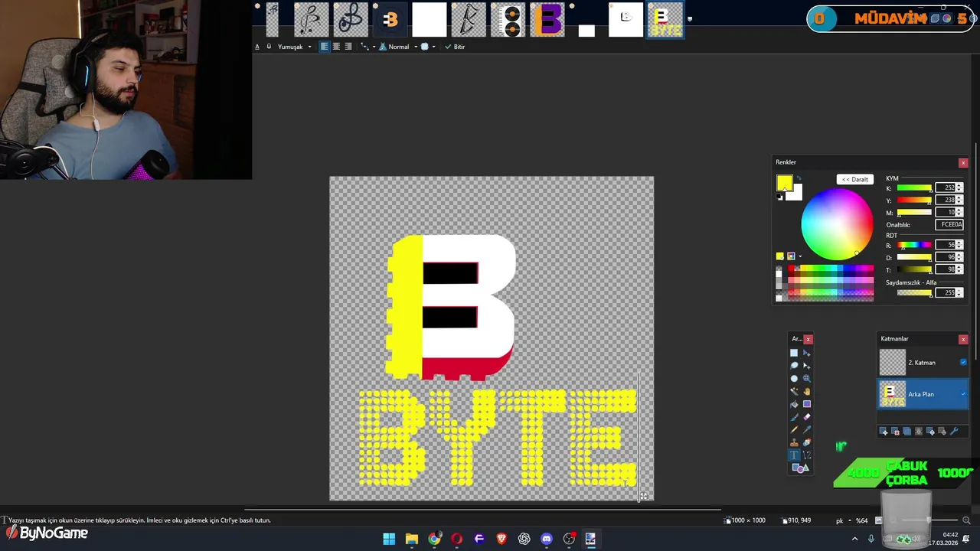
Task: Close the Katmanlar layers panel
Action: 963,339
